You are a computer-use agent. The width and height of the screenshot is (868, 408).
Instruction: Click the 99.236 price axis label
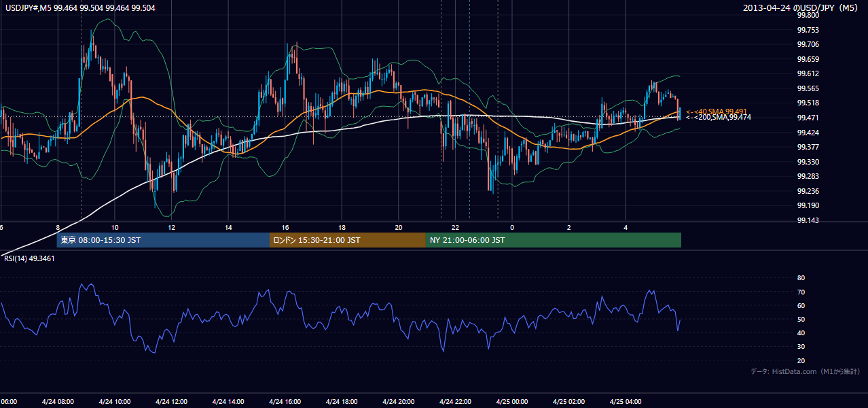(x=808, y=191)
